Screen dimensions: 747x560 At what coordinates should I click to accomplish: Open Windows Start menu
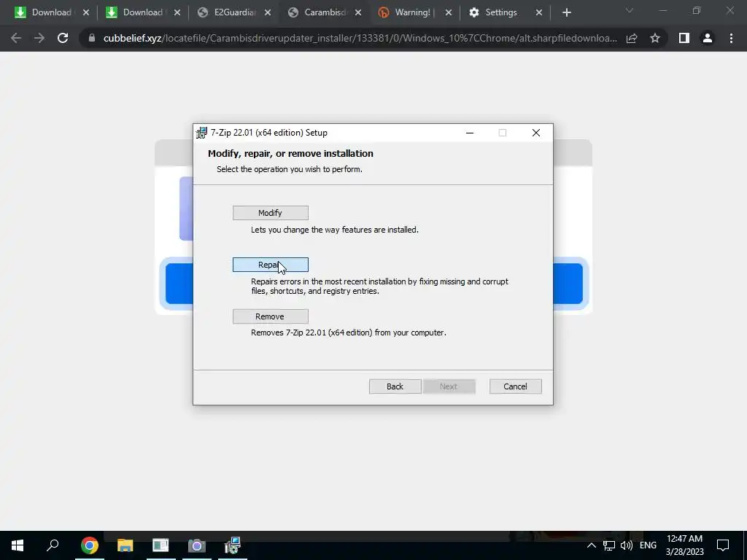18,545
